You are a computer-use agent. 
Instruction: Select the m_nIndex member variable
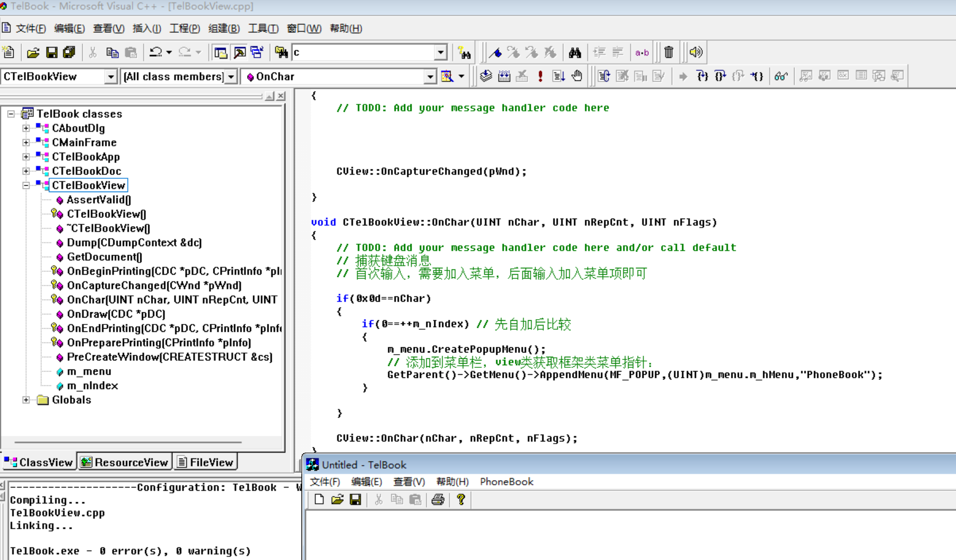pos(92,386)
